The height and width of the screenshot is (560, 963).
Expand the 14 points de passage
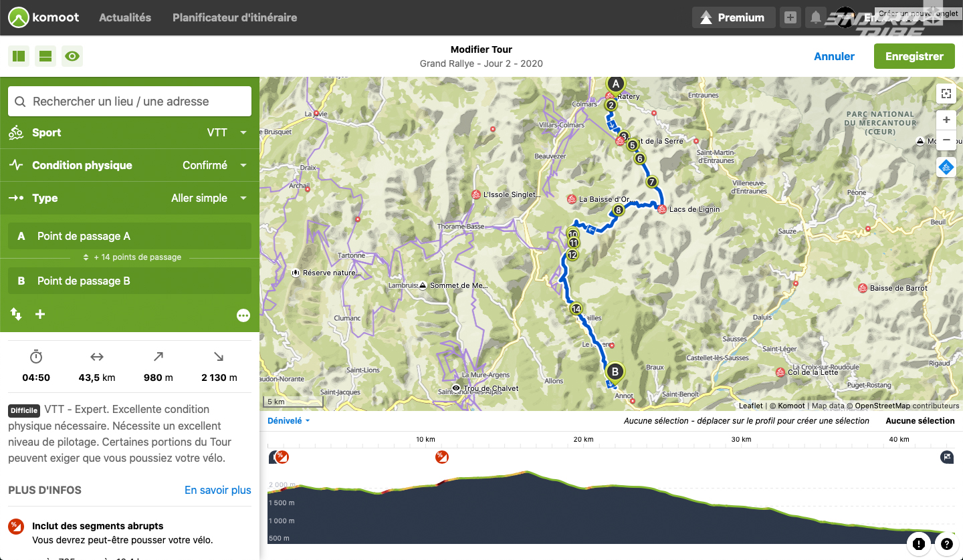tap(132, 257)
